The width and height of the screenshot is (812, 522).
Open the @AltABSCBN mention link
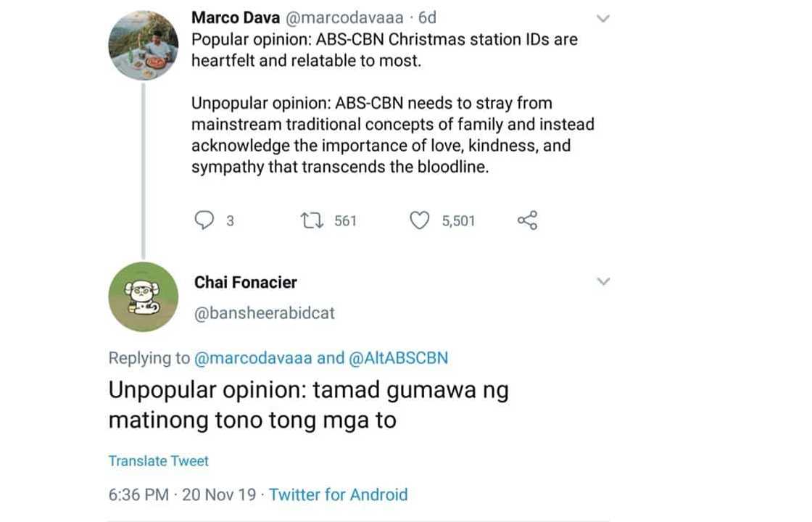point(399,357)
